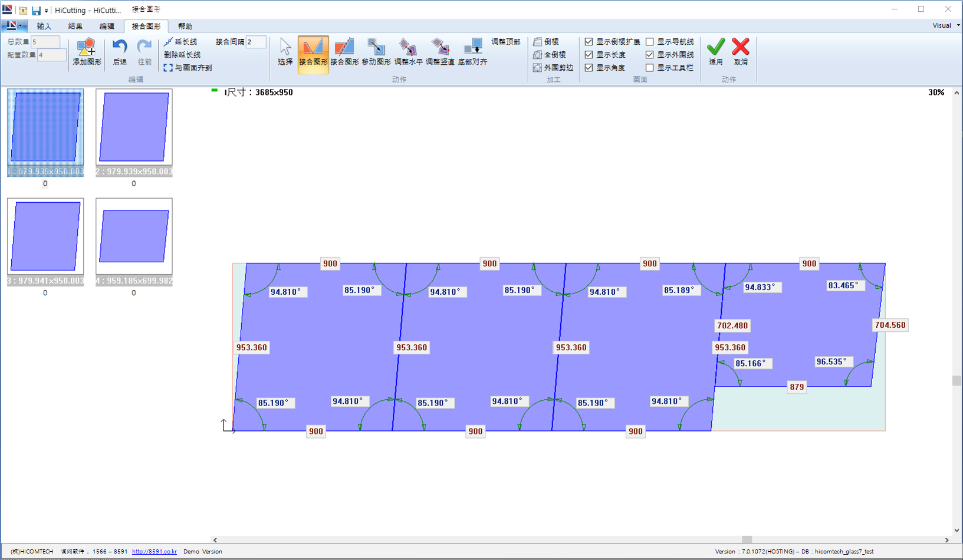Expand the quick access toolbar customize arrow

[47, 11]
